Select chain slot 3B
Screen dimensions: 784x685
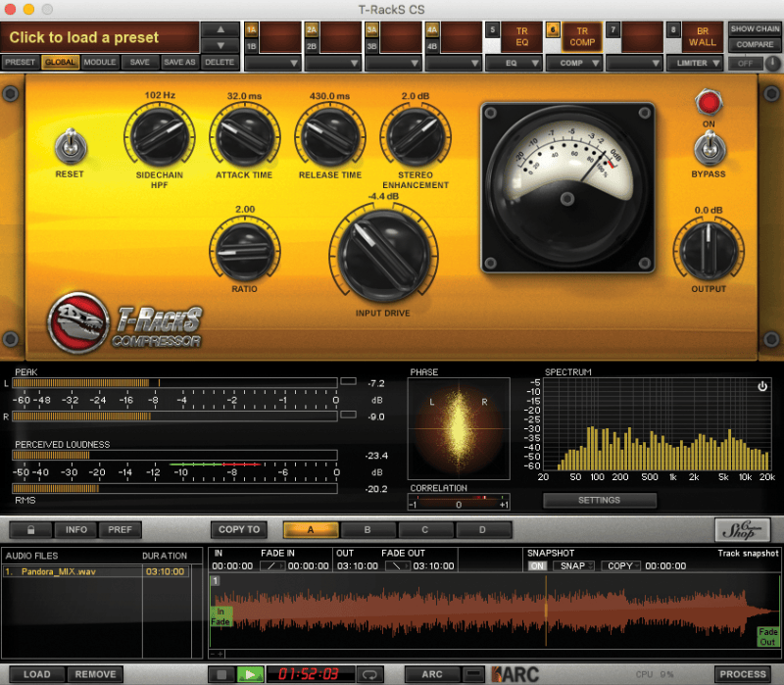(x=371, y=46)
